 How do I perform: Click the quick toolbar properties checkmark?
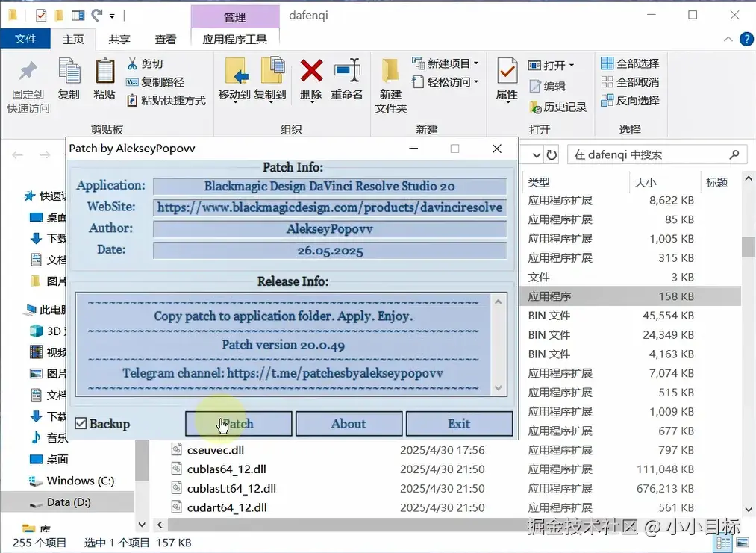pos(41,16)
